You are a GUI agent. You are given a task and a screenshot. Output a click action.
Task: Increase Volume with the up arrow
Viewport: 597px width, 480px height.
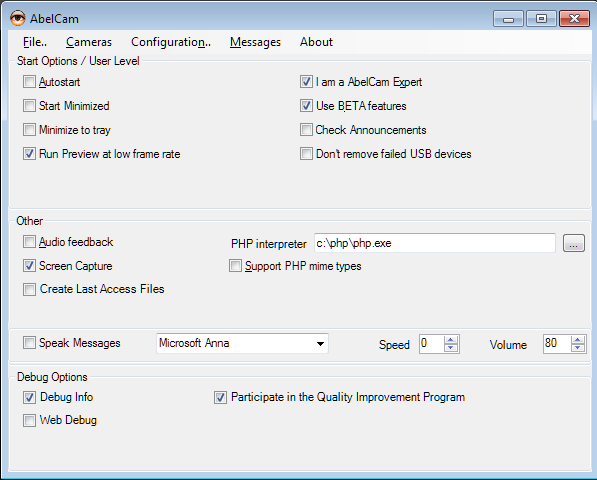(x=578, y=340)
